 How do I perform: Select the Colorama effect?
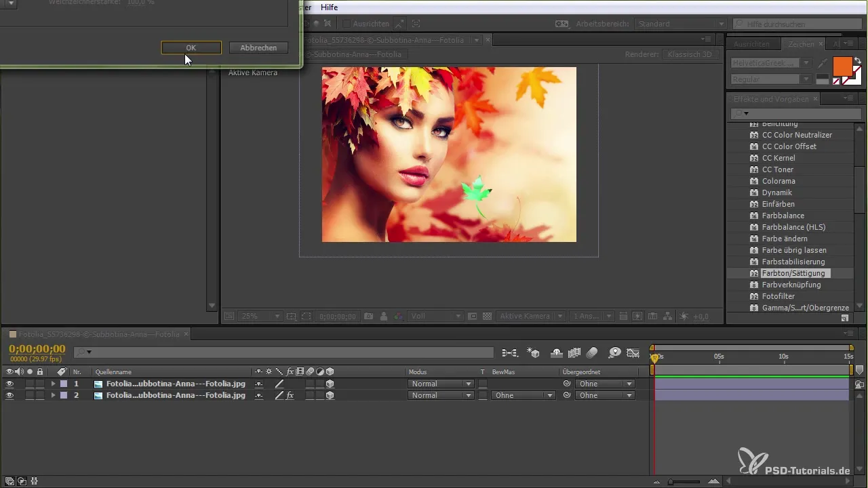click(x=778, y=181)
